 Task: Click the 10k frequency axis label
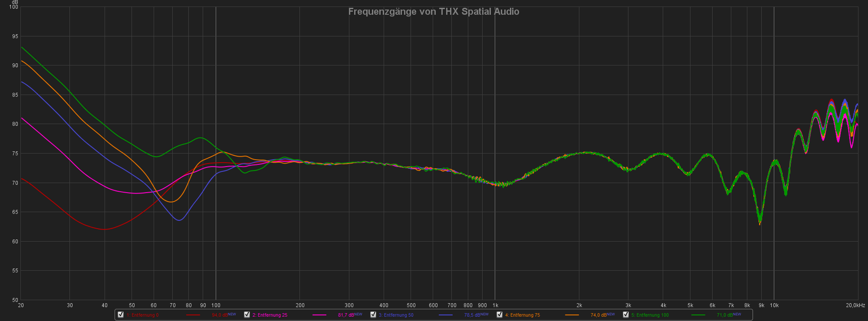pos(774,305)
